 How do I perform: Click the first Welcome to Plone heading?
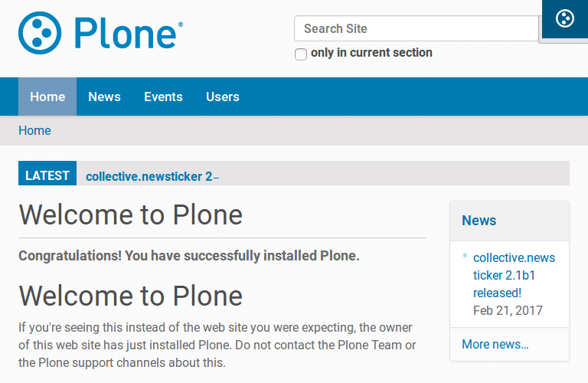click(131, 215)
